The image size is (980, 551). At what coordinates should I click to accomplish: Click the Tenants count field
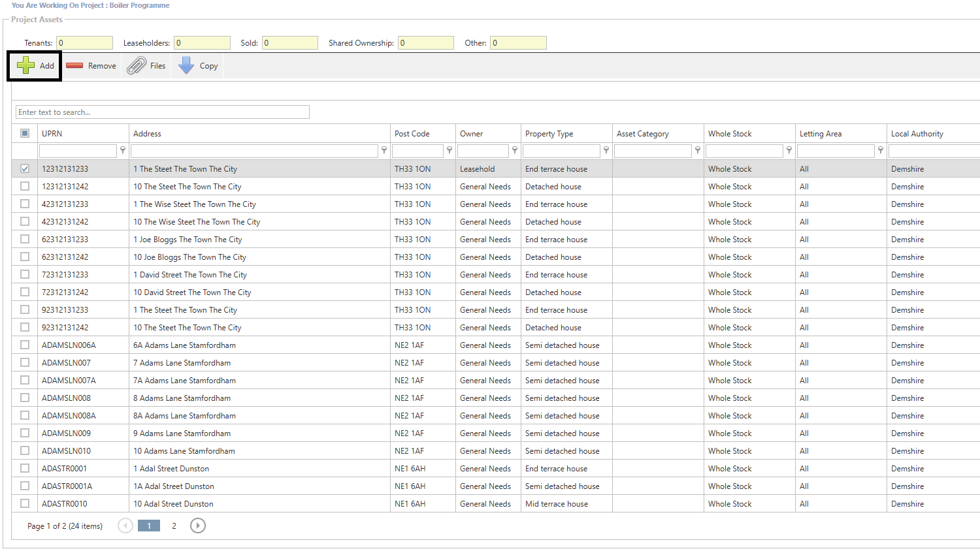click(x=84, y=43)
